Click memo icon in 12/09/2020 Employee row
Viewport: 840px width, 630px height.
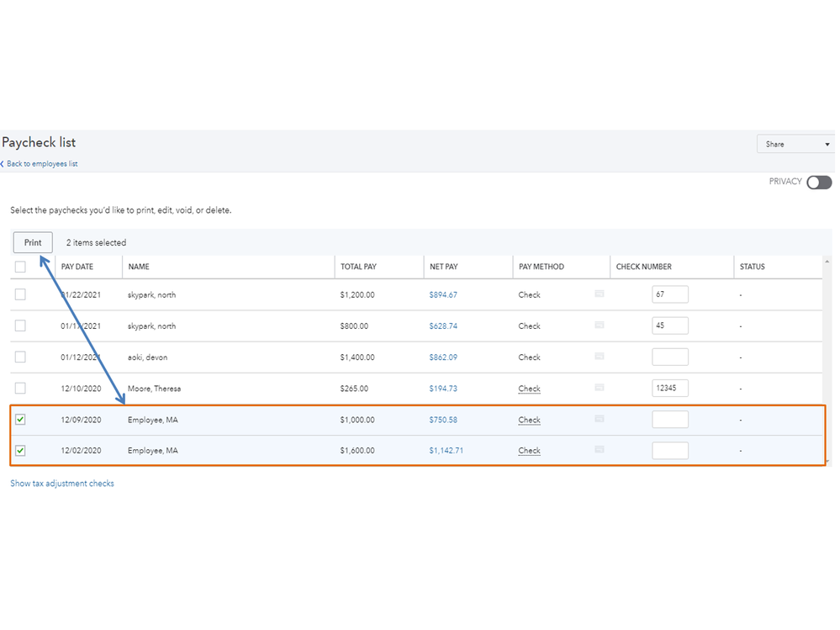(x=600, y=419)
